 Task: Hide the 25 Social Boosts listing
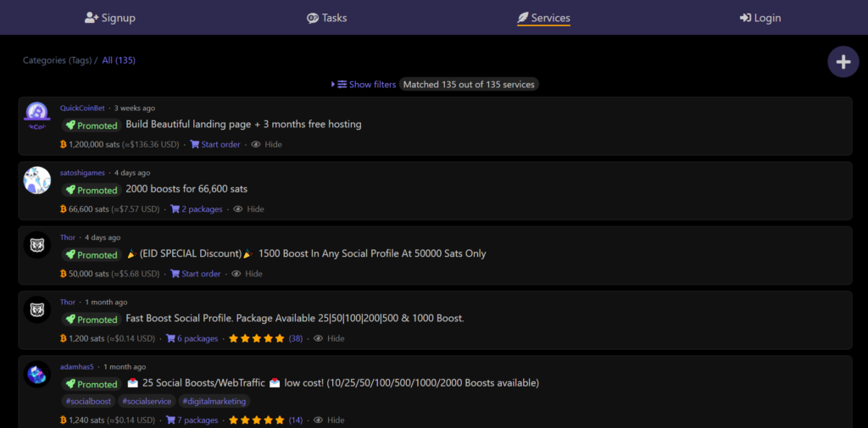tap(329, 420)
